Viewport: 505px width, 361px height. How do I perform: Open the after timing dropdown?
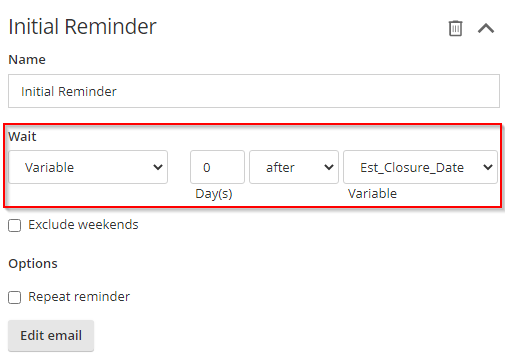[x=294, y=167]
